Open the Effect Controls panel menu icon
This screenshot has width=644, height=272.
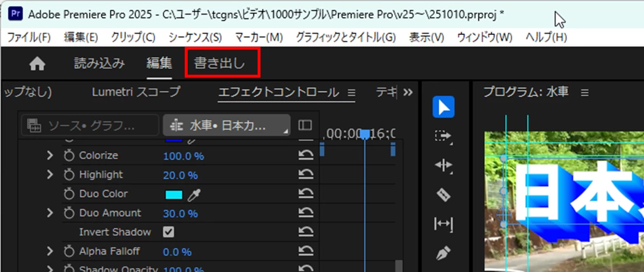coord(351,93)
